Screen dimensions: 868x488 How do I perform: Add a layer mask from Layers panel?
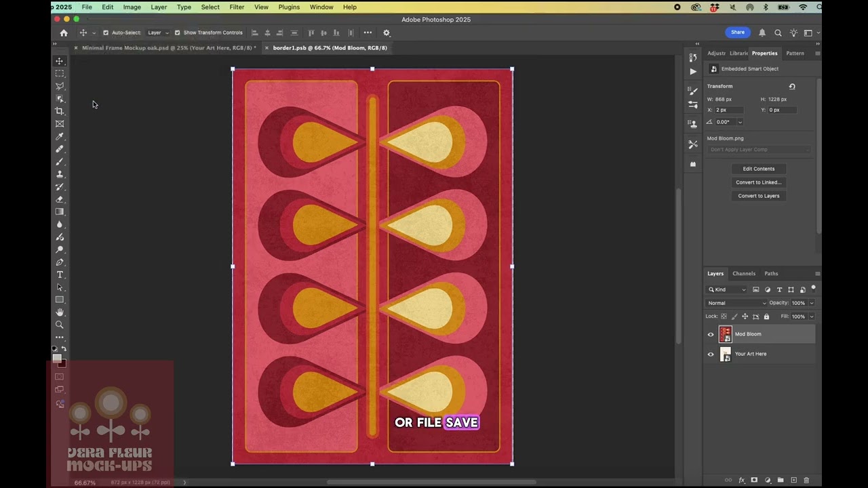coord(754,480)
